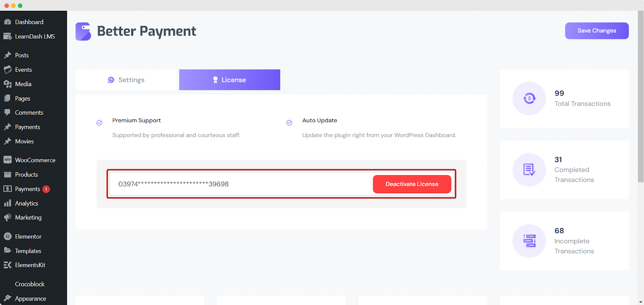This screenshot has width=644, height=305.
Task: Click "Supported by professional and courteous staff."
Action: coord(176,135)
